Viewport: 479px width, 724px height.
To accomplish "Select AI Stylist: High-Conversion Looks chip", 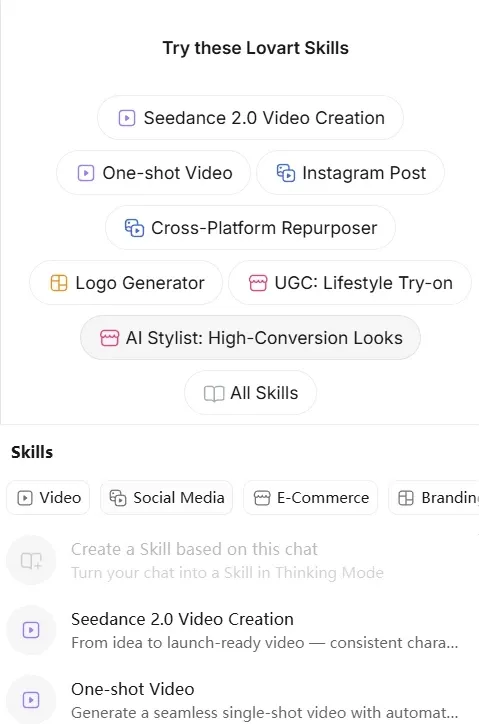I will (x=250, y=338).
